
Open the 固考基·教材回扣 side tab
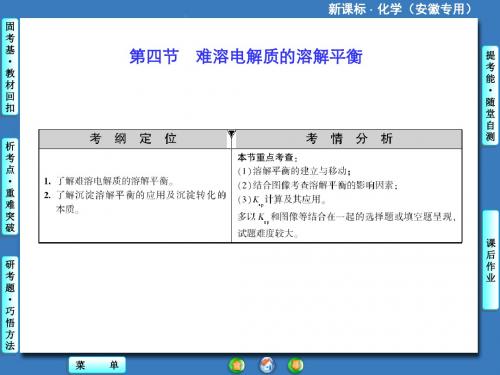coord(10,67)
